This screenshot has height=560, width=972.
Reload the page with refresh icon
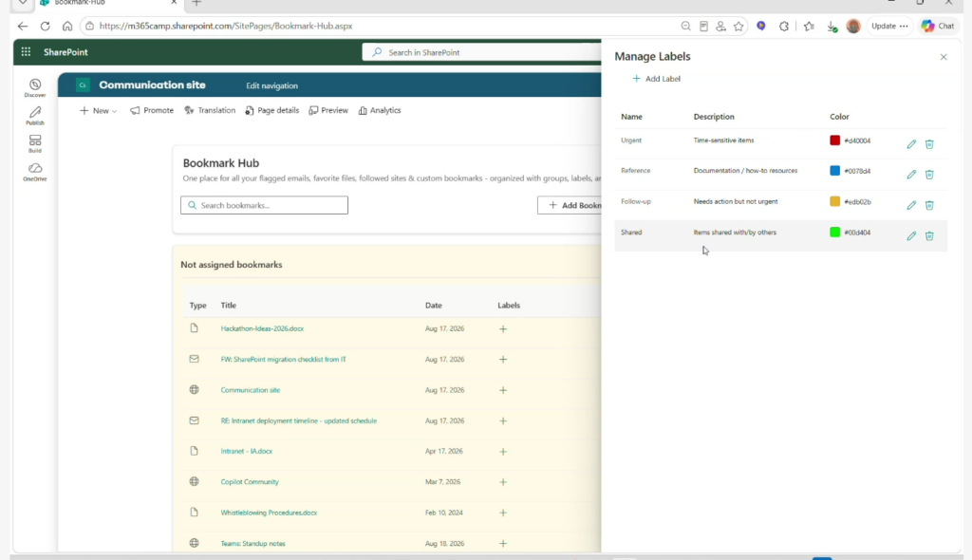46,26
